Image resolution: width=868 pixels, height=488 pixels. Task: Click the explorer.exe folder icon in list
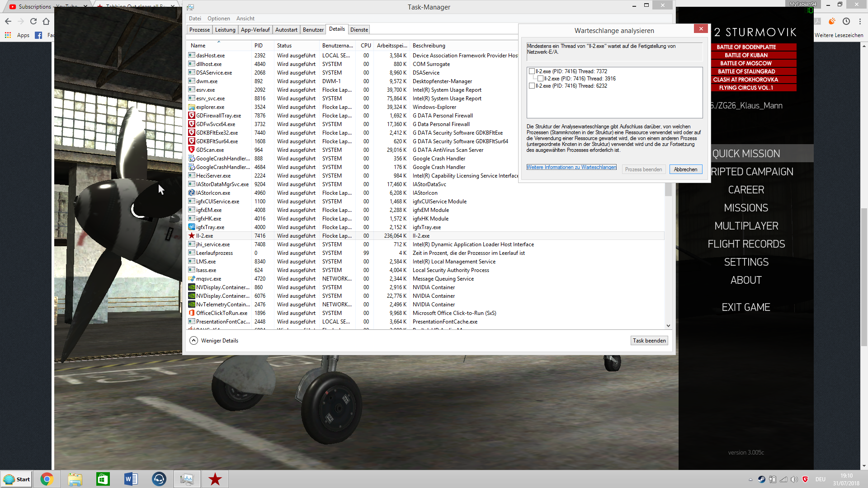pyautogui.click(x=192, y=107)
